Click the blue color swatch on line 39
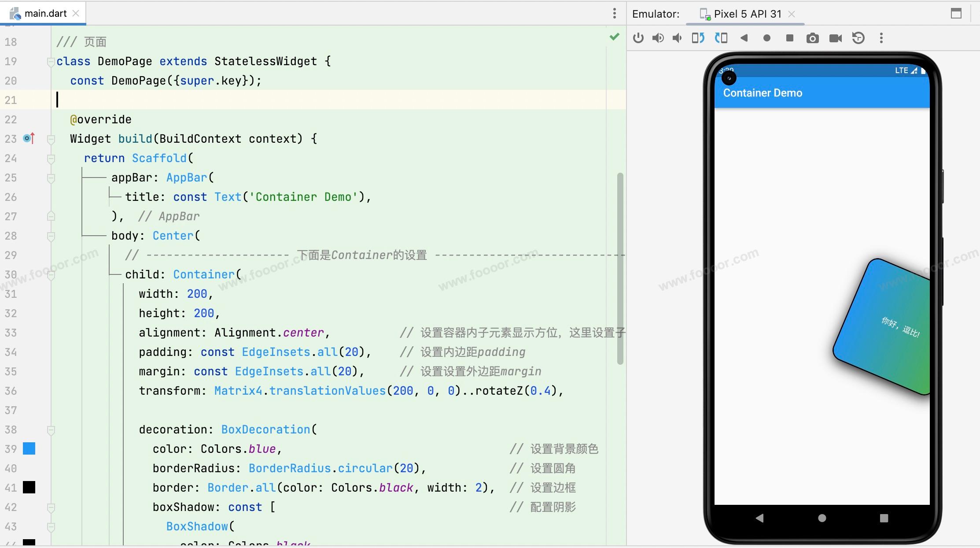980x548 pixels. coord(29,449)
